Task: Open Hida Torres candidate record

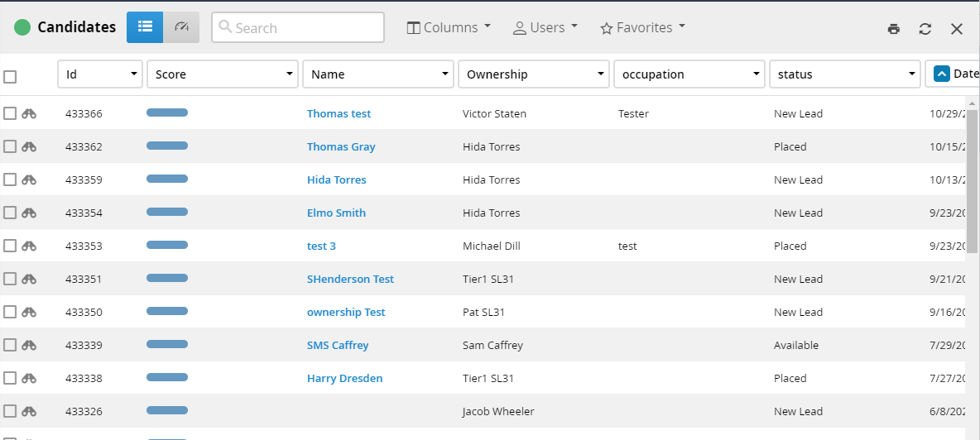Action: coord(336,180)
